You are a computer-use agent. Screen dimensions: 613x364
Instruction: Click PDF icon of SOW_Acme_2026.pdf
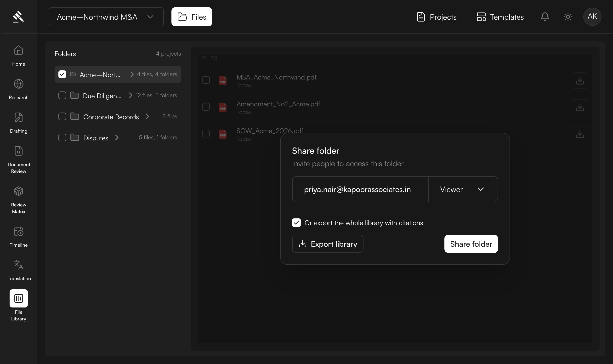click(x=223, y=134)
